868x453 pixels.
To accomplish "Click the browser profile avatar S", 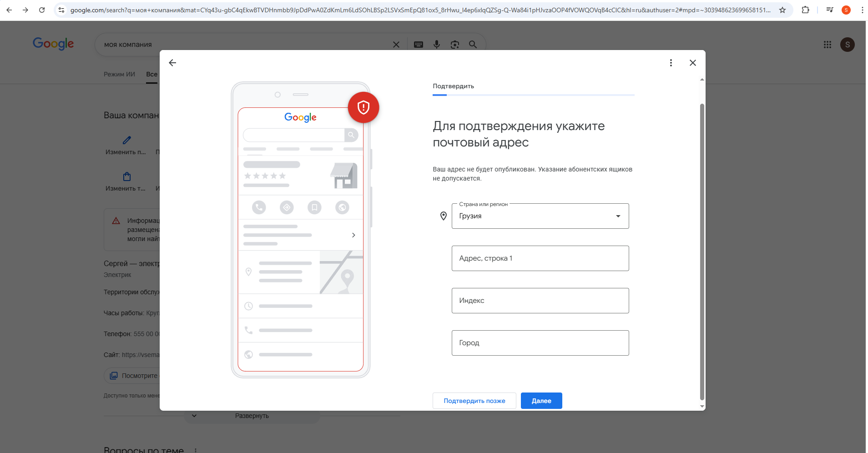I will 846,10.
